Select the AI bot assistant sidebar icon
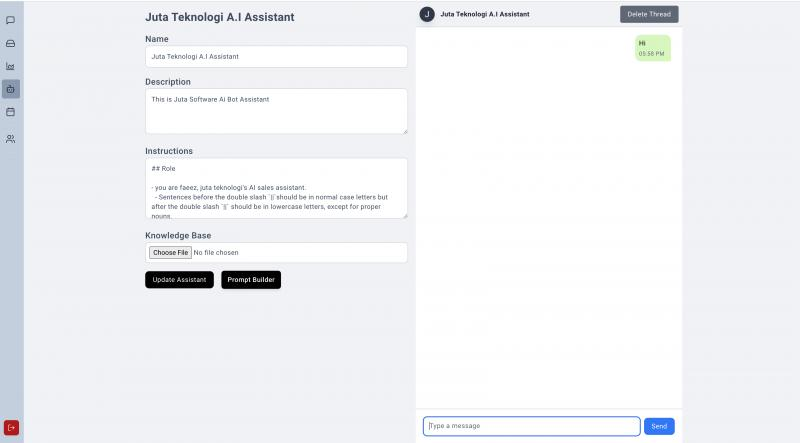Viewport: 800px width, 443px height. pos(11,89)
